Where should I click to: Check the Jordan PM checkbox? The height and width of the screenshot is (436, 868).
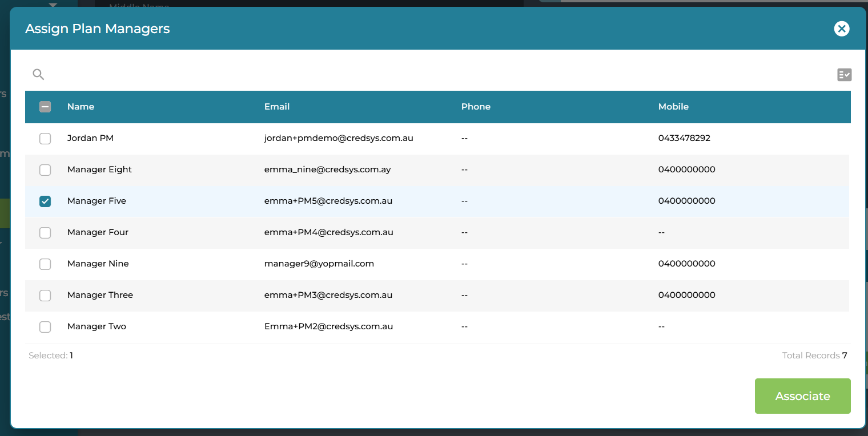click(45, 139)
